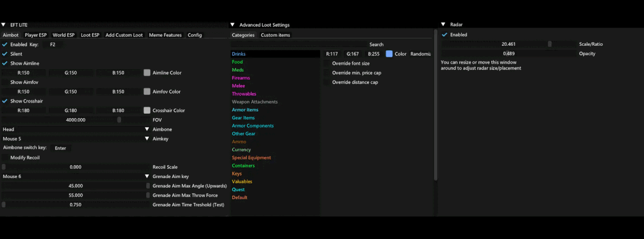Enable the Override font size checkbox
This screenshot has height=239, width=644.
[x=327, y=63]
